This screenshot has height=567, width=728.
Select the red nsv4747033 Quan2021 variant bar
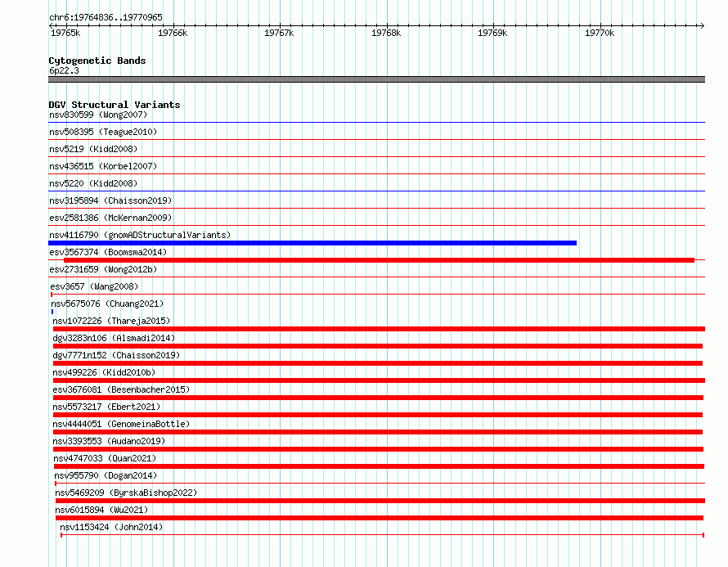click(380, 466)
